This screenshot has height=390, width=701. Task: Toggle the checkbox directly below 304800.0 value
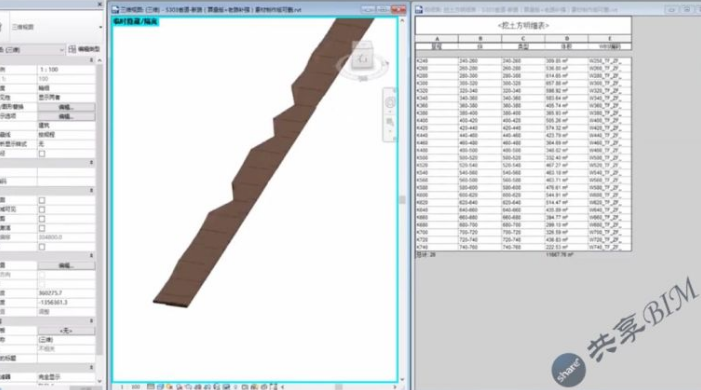point(42,247)
